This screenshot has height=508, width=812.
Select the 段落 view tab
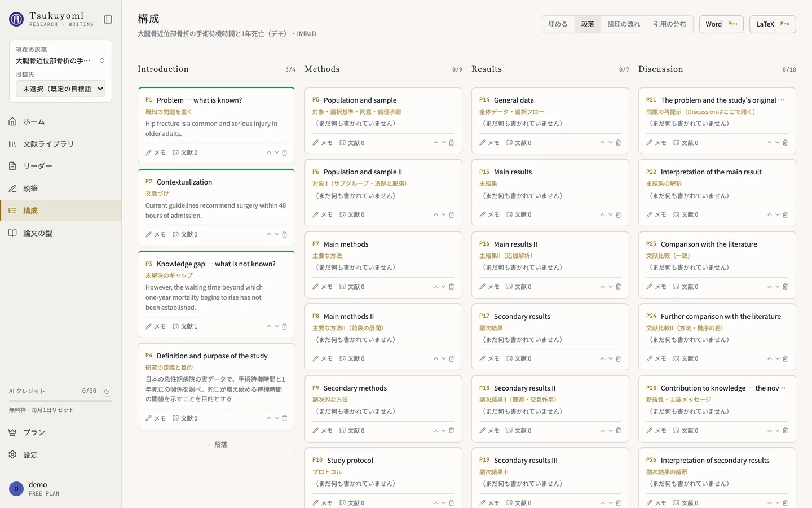click(x=588, y=24)
